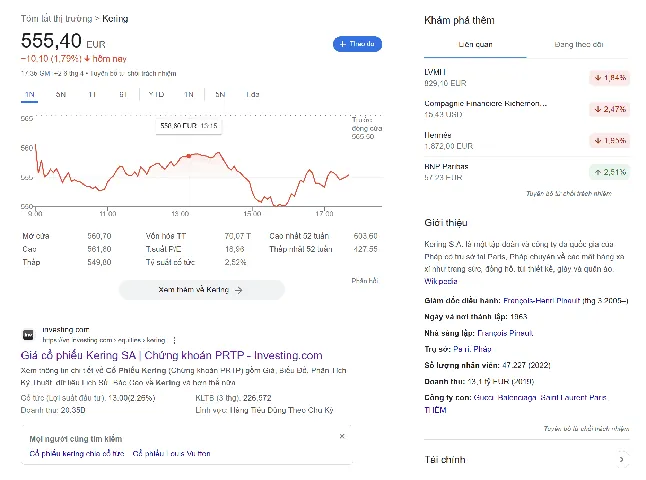Click the red marker point on price chart

pos(189,156)
